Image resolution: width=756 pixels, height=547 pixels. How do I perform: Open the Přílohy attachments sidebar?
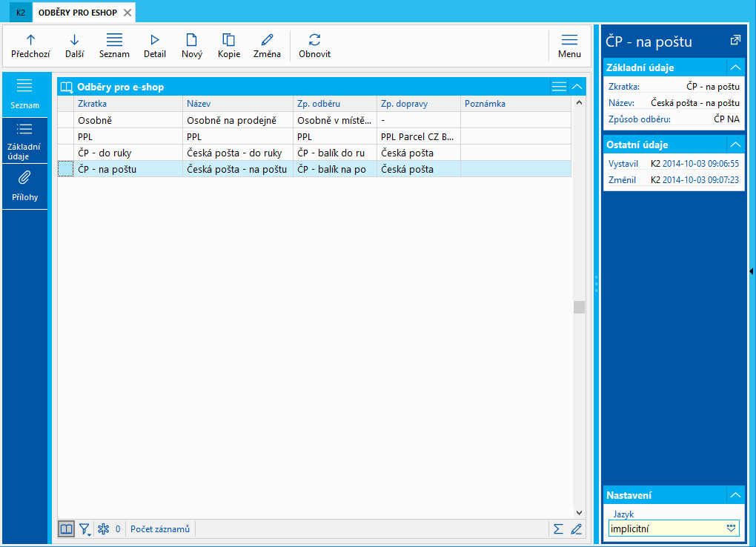(24, 185)
